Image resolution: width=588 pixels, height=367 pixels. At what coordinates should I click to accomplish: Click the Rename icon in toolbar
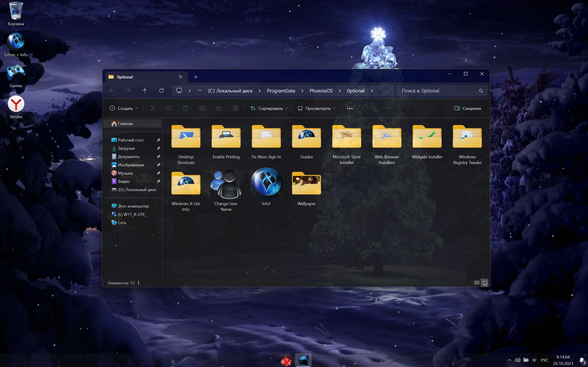[x=202, y=108]
